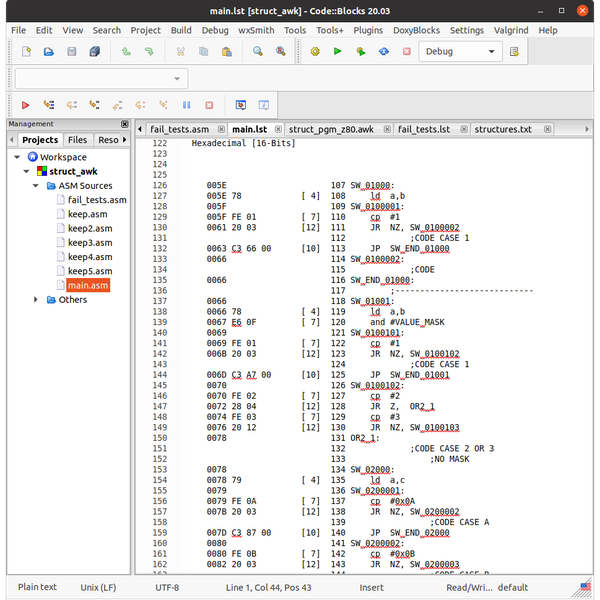Paste from clipboard using the paste icon

point(227,51)
